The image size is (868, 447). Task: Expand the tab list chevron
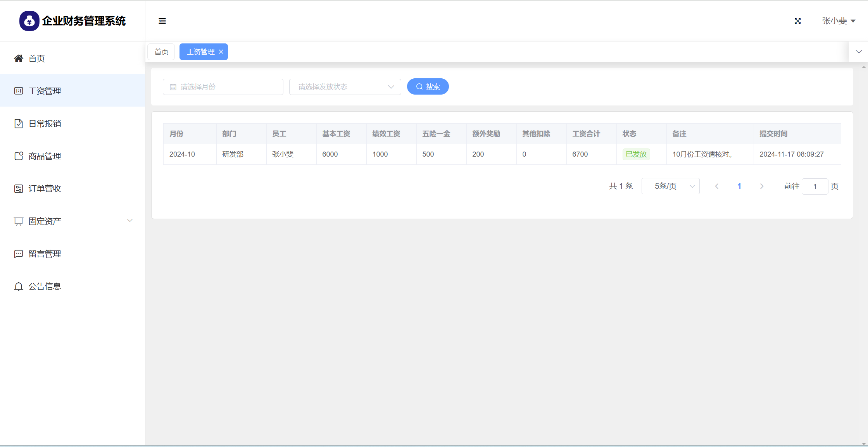tap(859, 52)
